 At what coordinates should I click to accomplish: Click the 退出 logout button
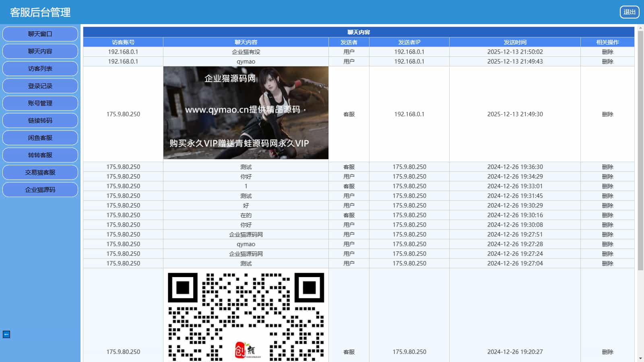click(x=629, y=12)
